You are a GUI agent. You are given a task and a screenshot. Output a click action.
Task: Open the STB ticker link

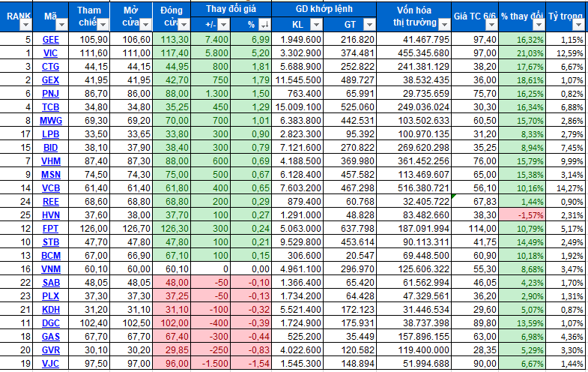tap(51, 242)
